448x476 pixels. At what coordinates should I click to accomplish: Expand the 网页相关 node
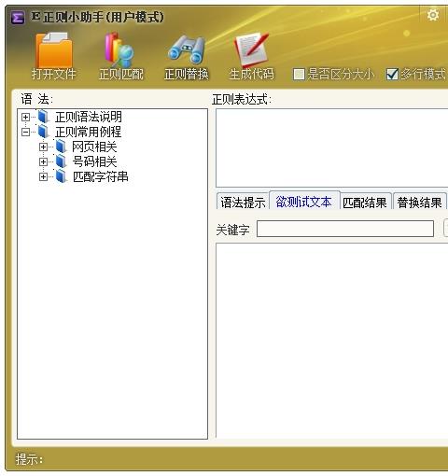pos(43,147)
